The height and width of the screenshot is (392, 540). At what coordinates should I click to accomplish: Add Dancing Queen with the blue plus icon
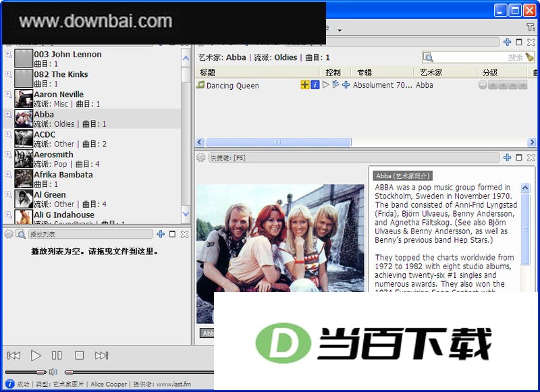[x=346, y=84]
